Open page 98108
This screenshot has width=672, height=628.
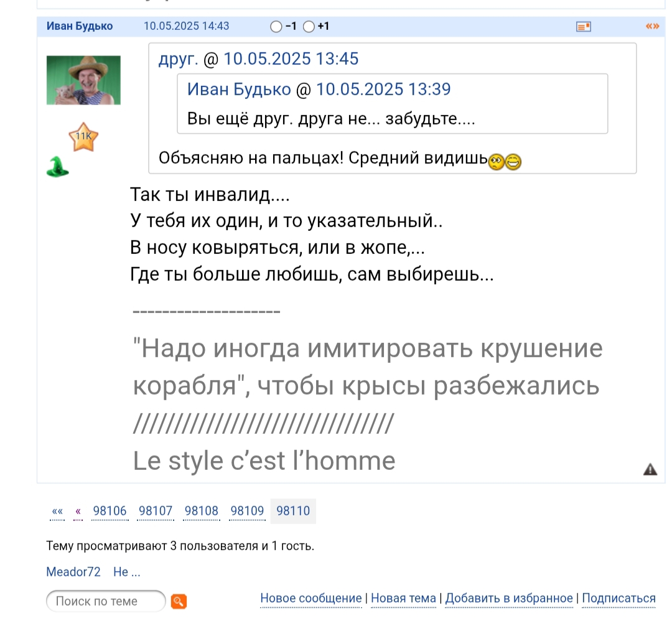[202, 511]
